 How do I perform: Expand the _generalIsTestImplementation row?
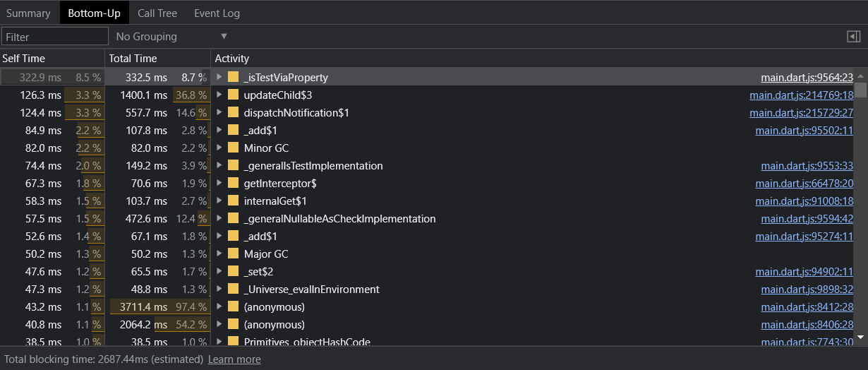[x=219, y=165]
